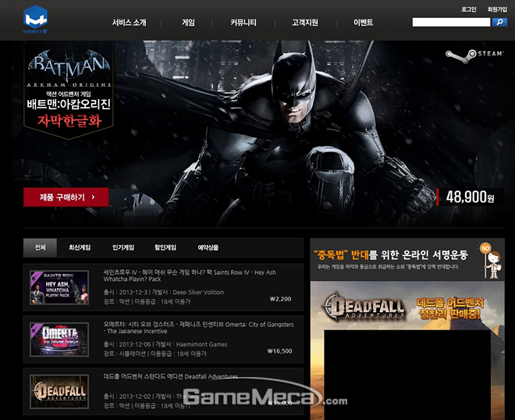Viewport: 515px width, 420px height.
Task: Click the 로그인 link
Action: 469,9
